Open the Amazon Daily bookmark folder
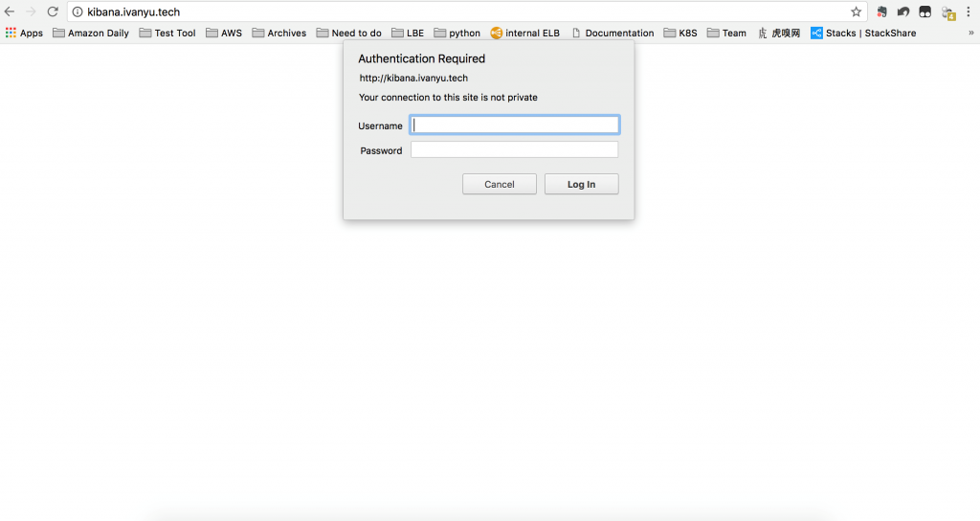Image resolution: width=980 pixels, height=521 pixels. pos(91,33)
